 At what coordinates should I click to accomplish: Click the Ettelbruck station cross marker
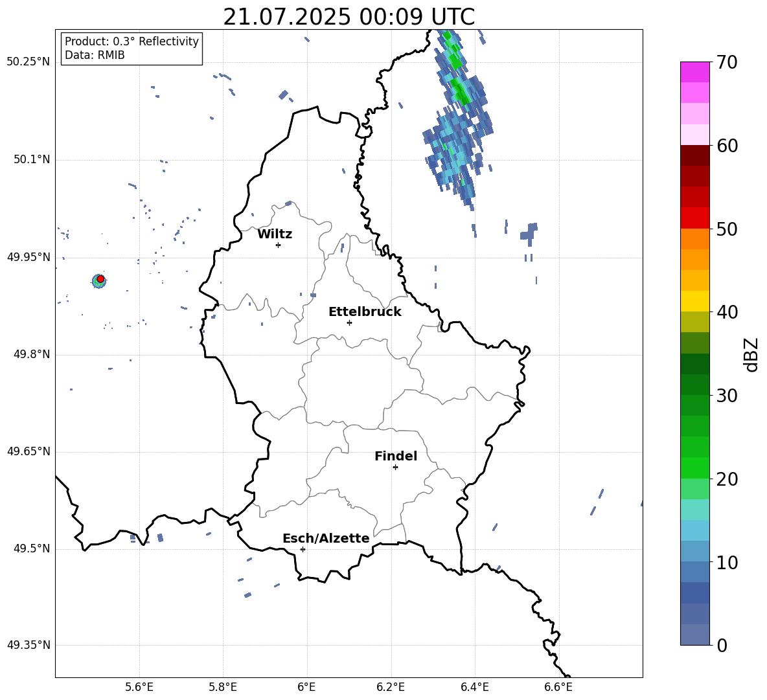tap(349, 322)
